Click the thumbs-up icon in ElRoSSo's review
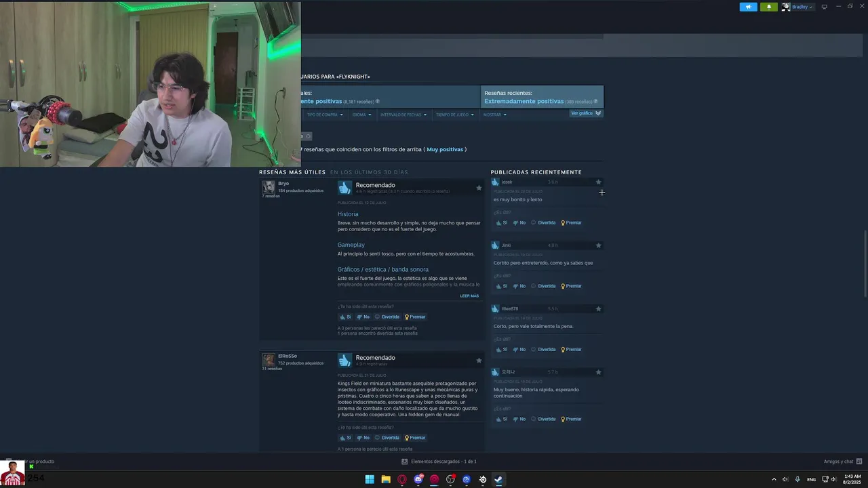Image resolution: width=868 pixels, height=488 pixels. (344, 360)
